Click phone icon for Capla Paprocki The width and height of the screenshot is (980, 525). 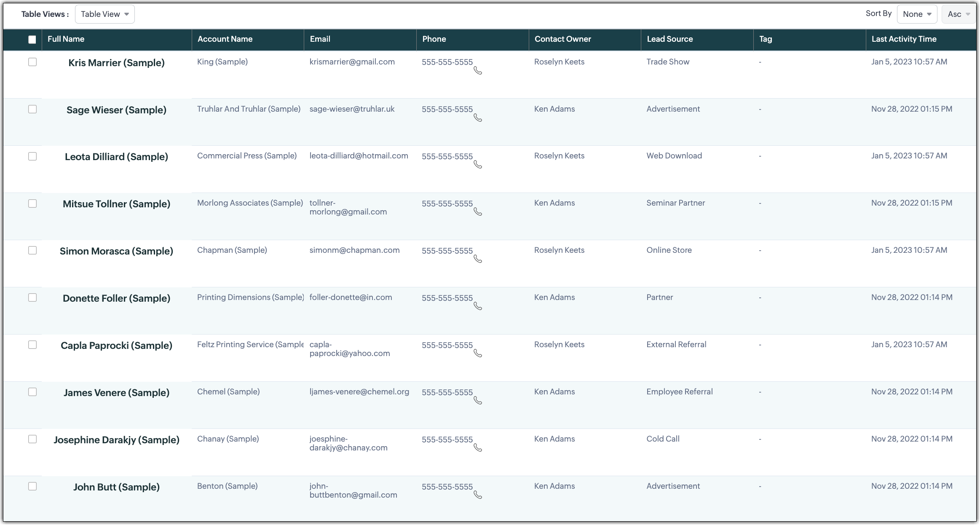click(x=478, y=354)
